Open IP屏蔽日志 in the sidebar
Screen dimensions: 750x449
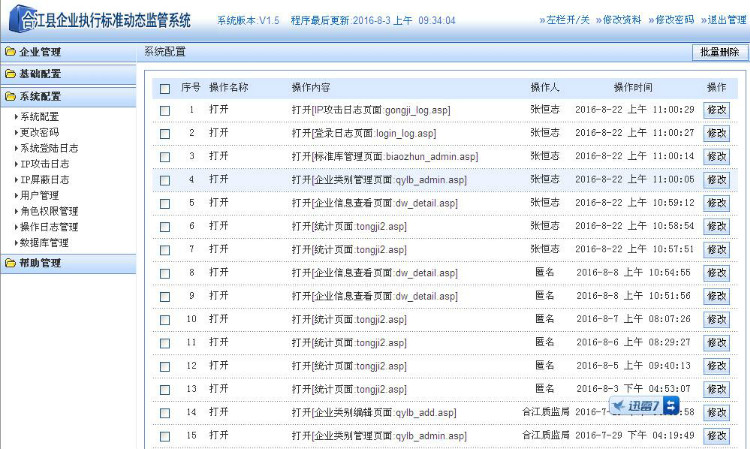click(x=44, y=180)
